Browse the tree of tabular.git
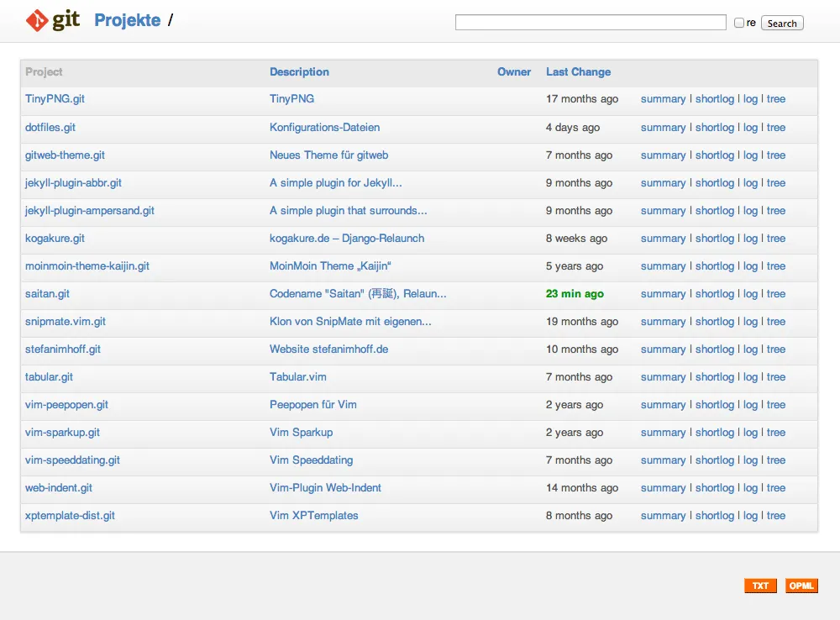 click(776, 376)
